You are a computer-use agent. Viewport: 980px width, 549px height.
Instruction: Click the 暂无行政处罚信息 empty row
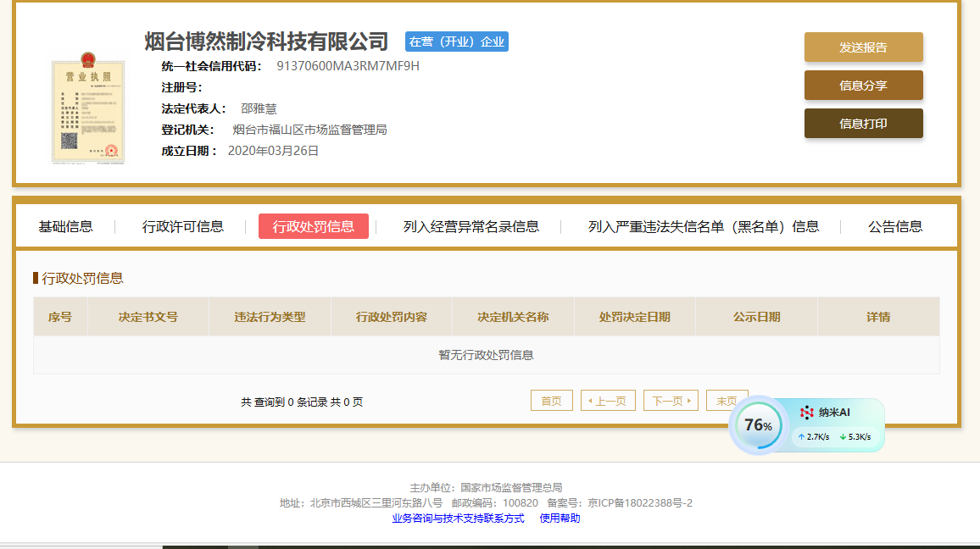tap(487, 355)
